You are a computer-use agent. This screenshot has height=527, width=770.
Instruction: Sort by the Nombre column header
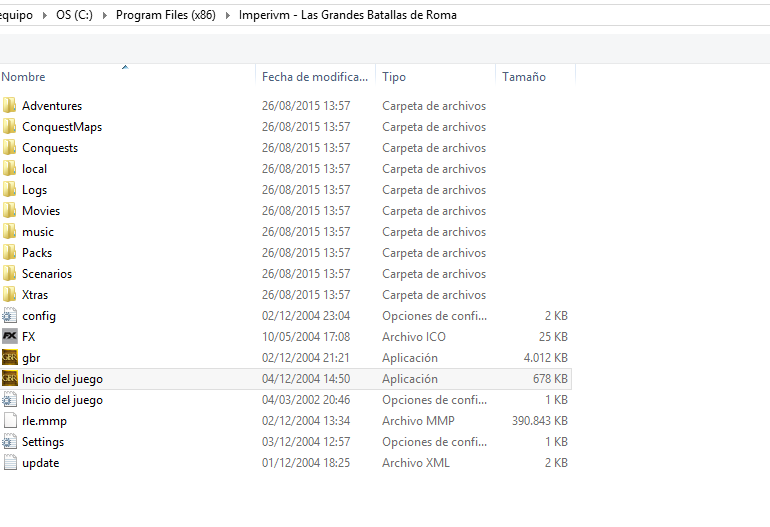coord(127,77)
